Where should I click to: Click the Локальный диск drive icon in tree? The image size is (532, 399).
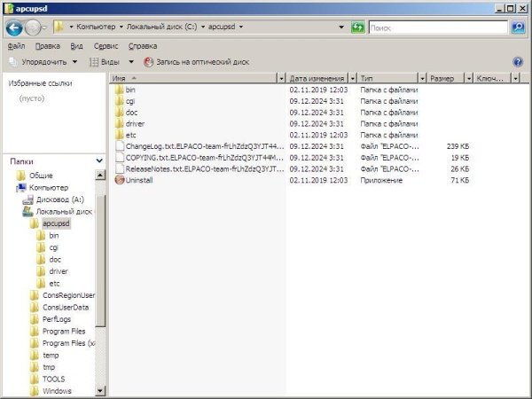[x=27, y=212]
